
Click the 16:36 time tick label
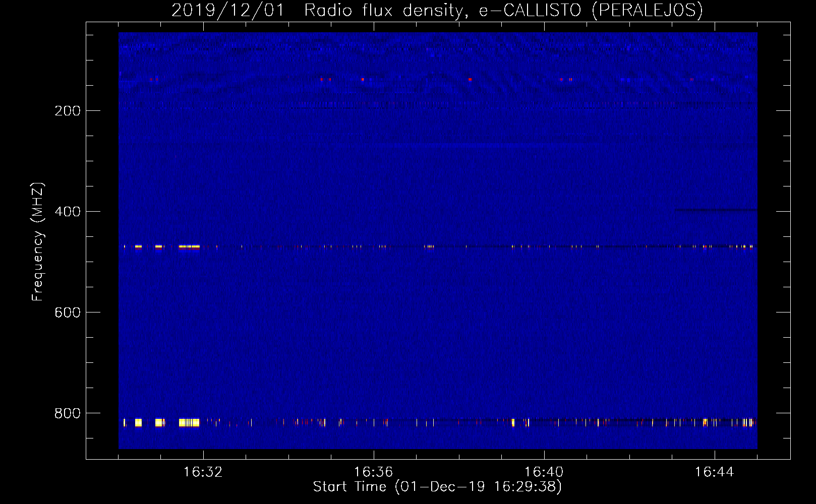(373, 472)
